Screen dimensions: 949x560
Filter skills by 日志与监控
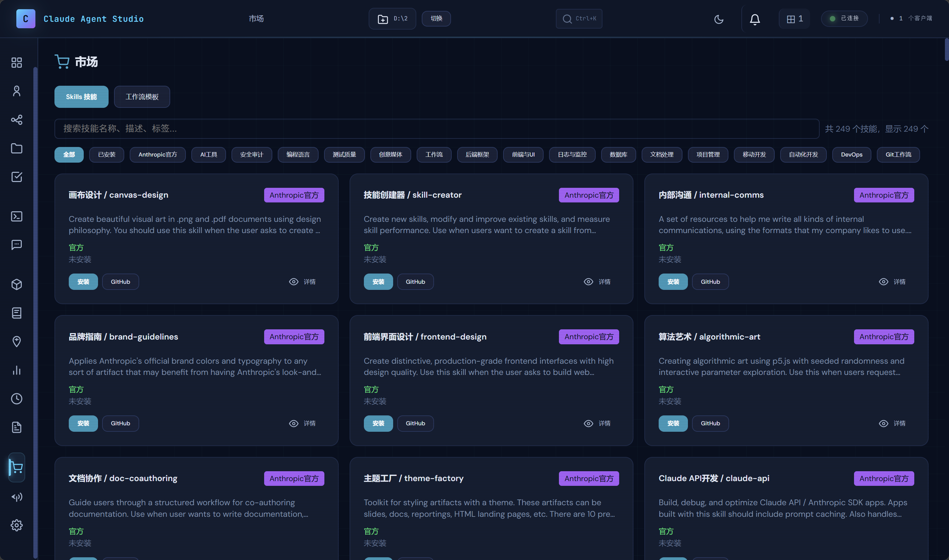pyautogui.click(x=573, y=155)
